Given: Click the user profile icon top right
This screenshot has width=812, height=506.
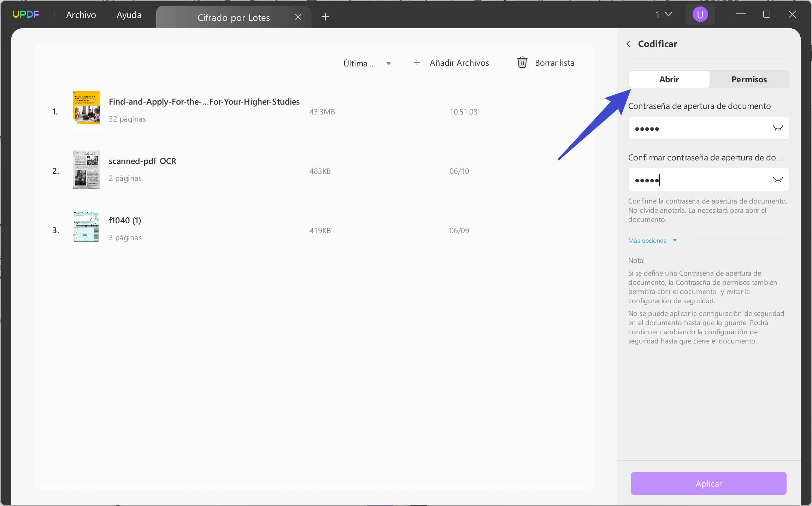Looking at the screenshot, I should pyautogui.click(x=700, y=15).
